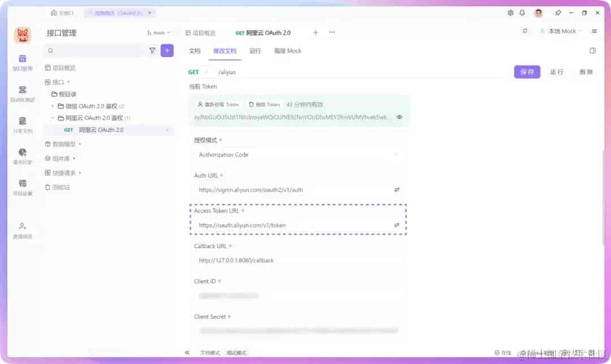The height and width of the screenshot is (364, 611).
Task: Open the 回收站 recycle bin
Action: click(58, 187)
